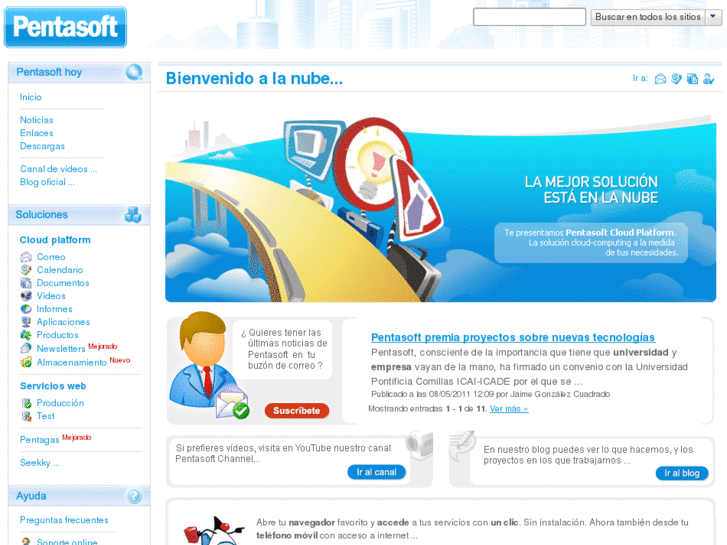Click the icon next to Newsletters

point(26,348)
